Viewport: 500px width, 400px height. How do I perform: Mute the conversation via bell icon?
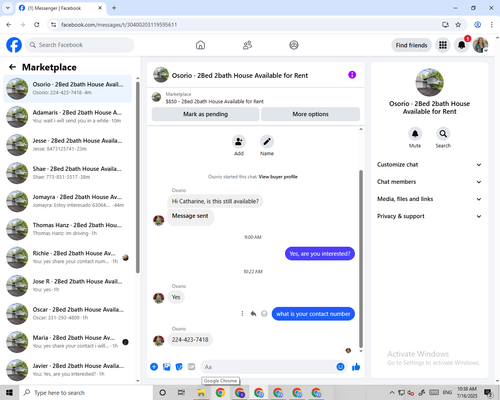coord(415,134)
